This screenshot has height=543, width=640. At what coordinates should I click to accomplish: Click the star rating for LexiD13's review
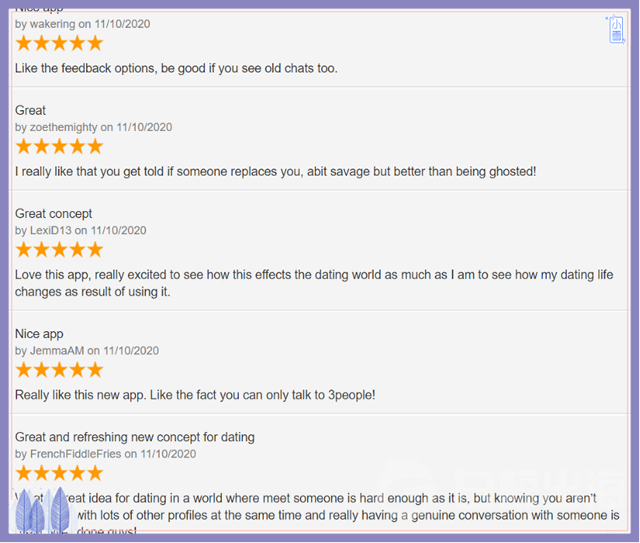click(x=59, y=249)
